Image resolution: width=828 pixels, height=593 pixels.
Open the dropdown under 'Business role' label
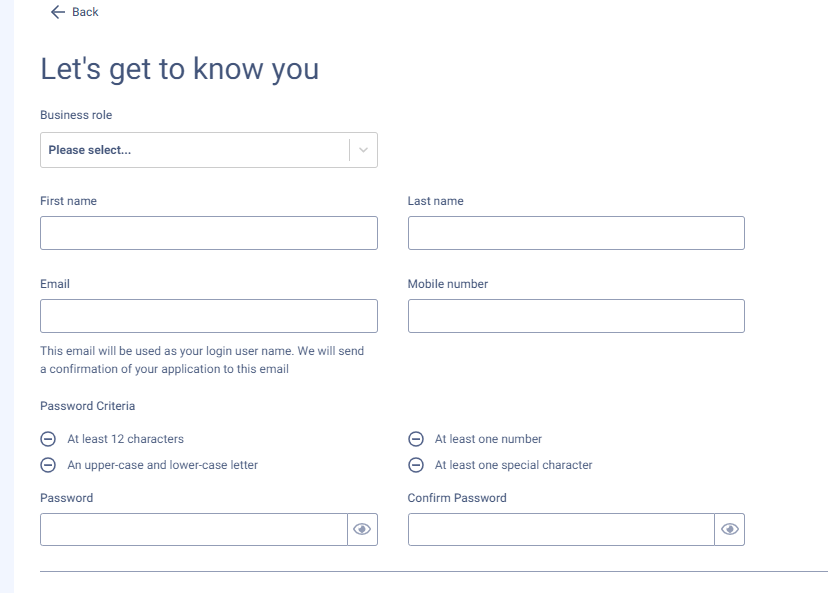208,149
